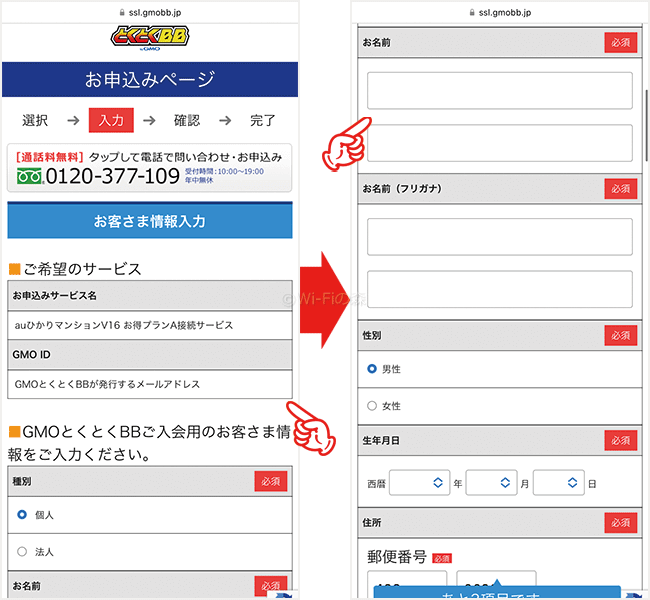
Task: Click second お名前 input field
Action: click(x=500, y=143)
